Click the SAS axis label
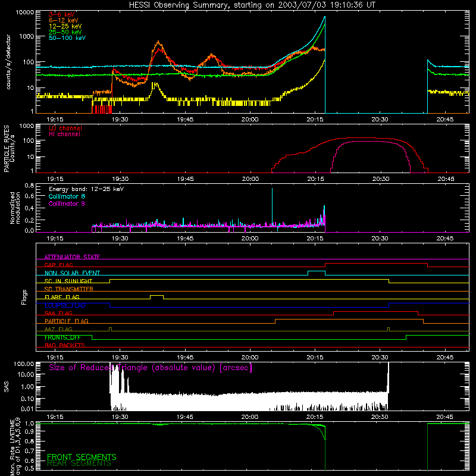Screen dimensions: 476x476 tap(7, 387)
